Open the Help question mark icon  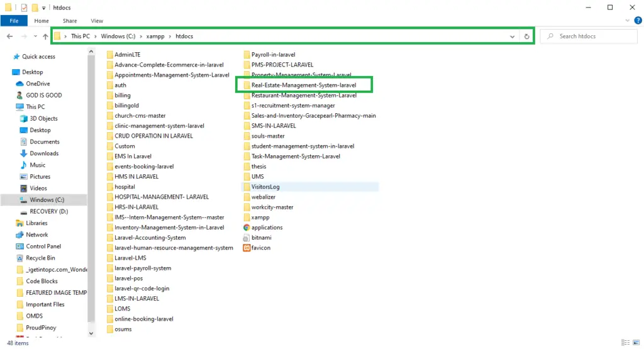[636, 21]
